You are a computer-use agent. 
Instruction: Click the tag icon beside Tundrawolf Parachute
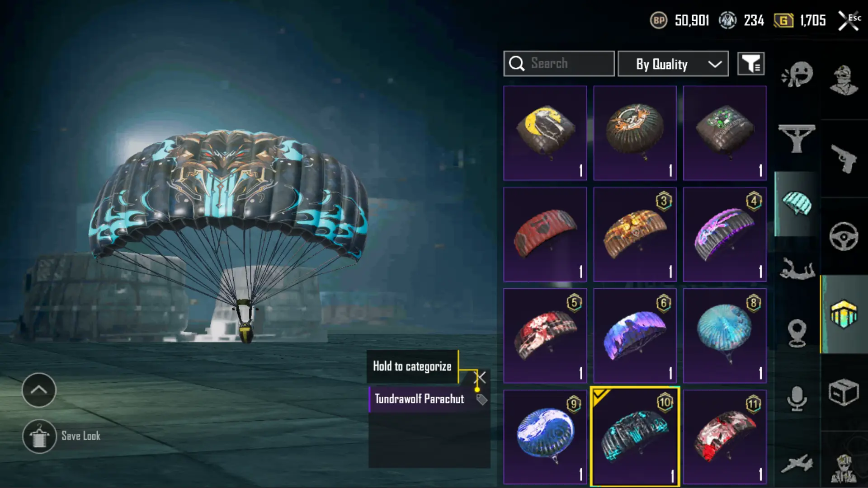pos(481,399)
